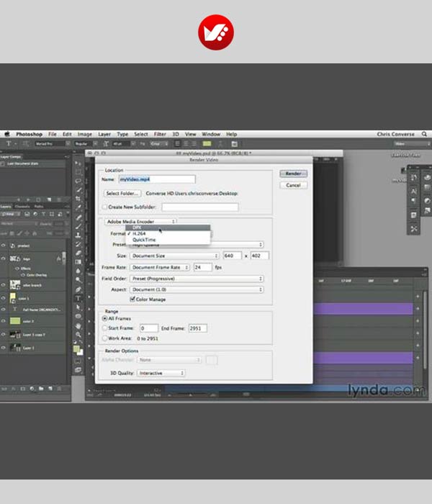Open Spotlight search in the menu bar
The image size is (432, 504).
click(x=424, y=134)
